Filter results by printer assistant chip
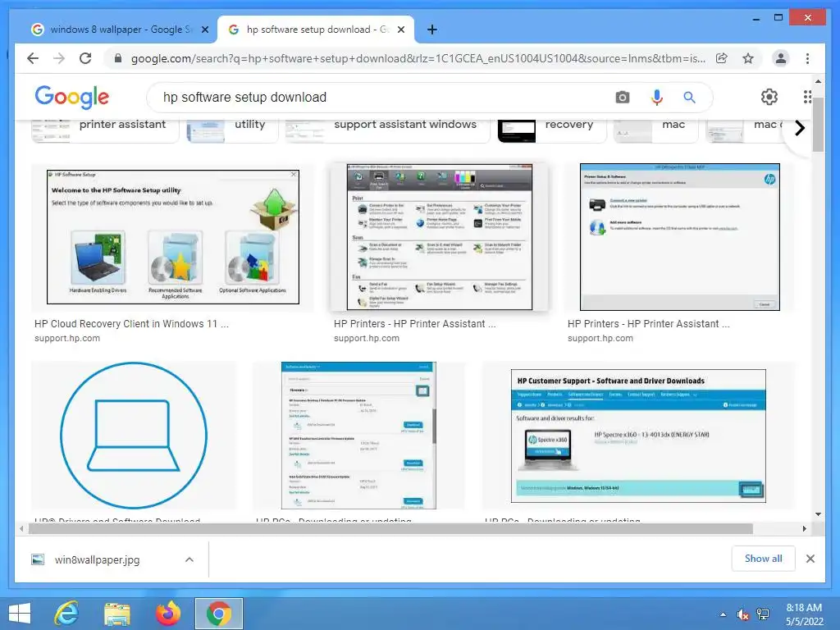This screenshot has height=630, width=840. coord(105,130)
